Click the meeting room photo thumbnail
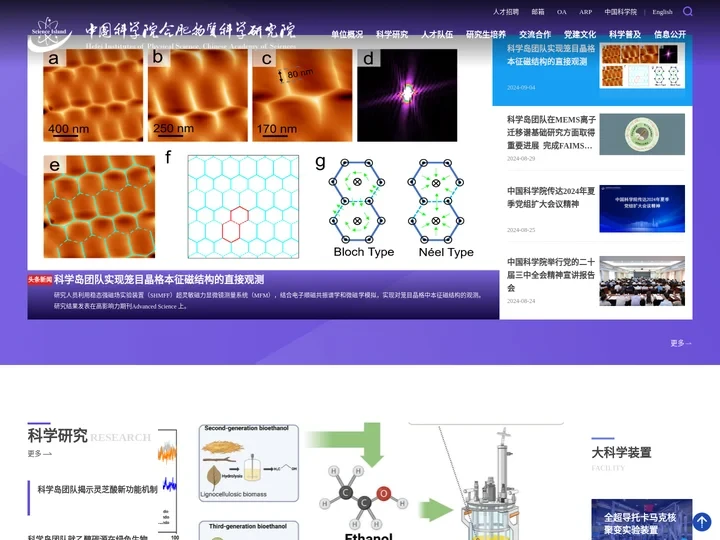 tap(642, 281)
